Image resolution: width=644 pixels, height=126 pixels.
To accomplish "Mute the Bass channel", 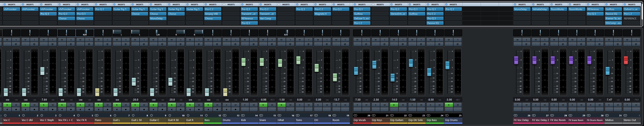I will [x=208, y=40].
